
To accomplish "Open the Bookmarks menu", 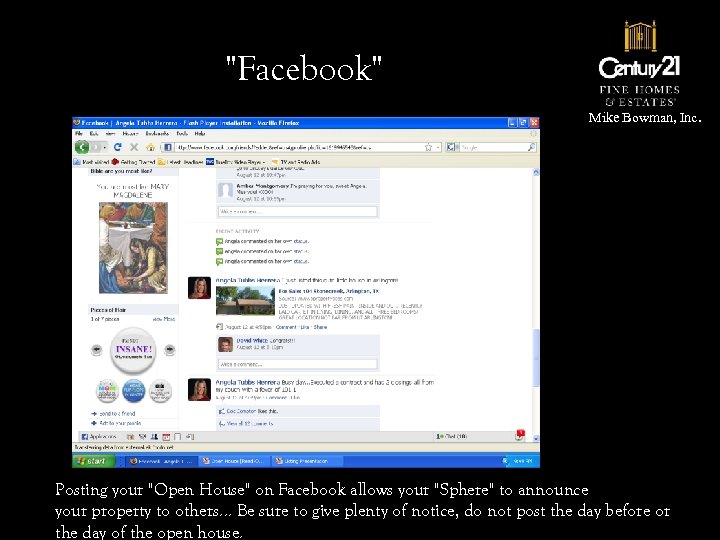I will [157, 134].
